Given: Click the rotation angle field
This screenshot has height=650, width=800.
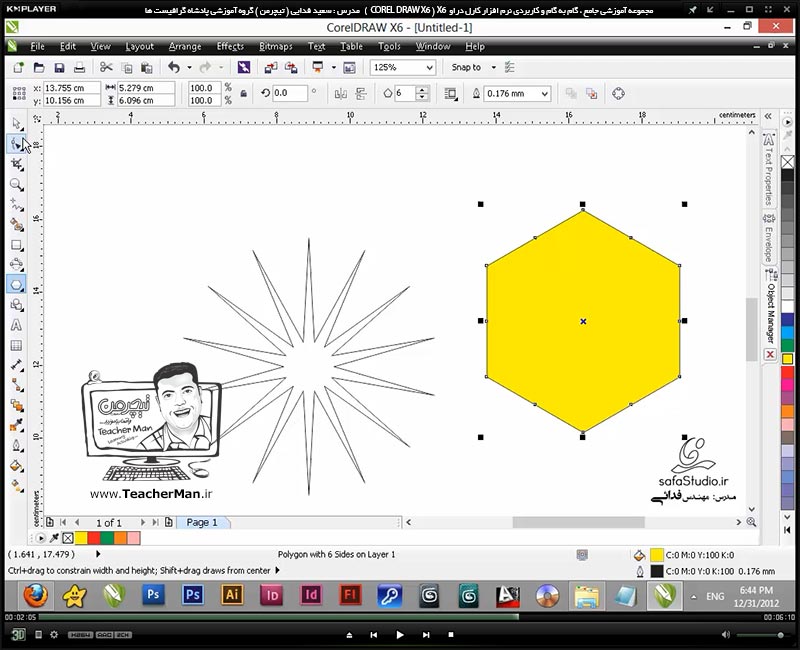Looking at the screenshot, I should [x=290, y=93].
